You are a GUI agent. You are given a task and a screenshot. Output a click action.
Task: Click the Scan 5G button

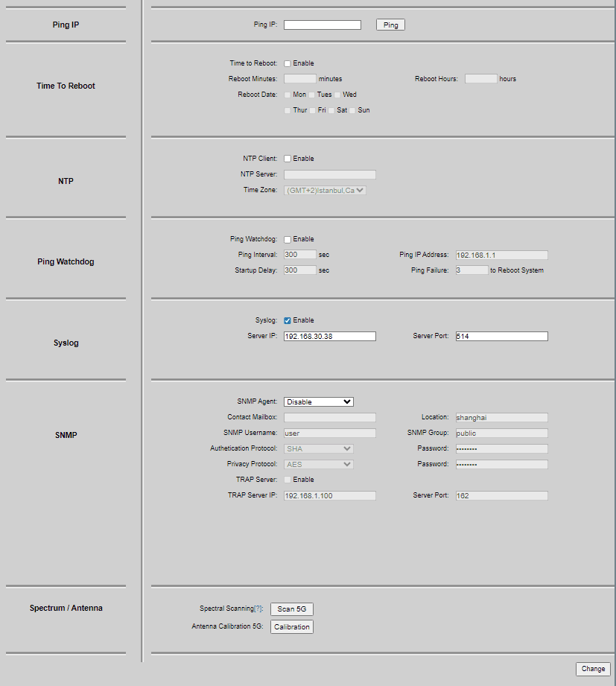(292, 609)
